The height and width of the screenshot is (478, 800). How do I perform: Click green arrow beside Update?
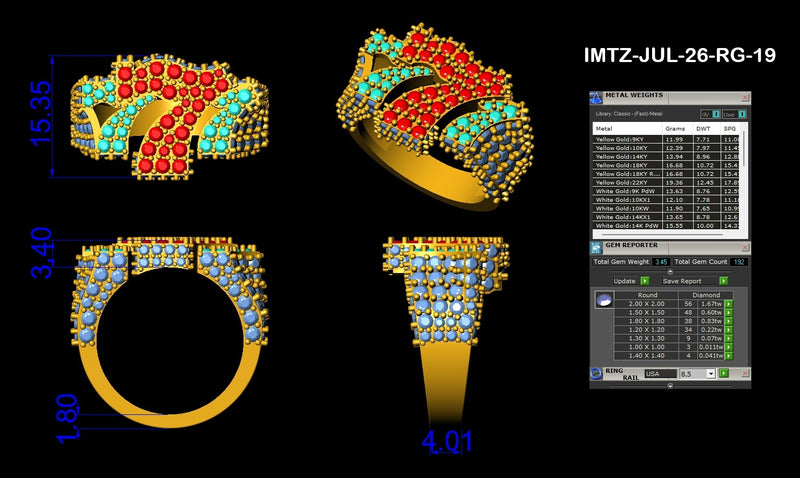[644, 281]
